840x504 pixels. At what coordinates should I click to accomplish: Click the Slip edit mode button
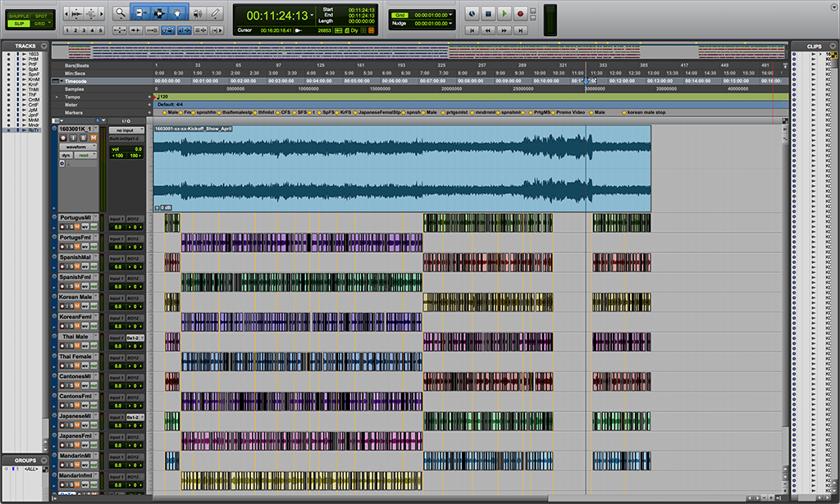(x=18, y=23)
